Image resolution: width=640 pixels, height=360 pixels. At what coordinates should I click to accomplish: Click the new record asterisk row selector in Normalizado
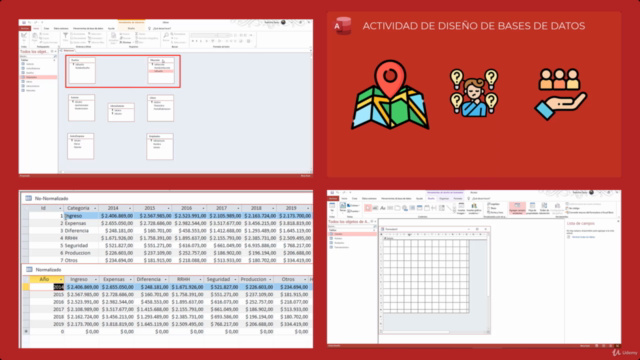pos(26,331)
